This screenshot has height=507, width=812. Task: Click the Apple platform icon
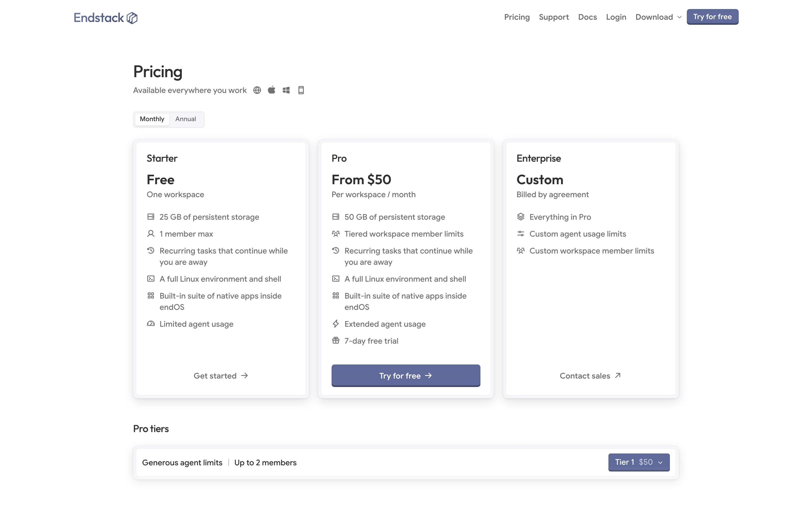272,90
